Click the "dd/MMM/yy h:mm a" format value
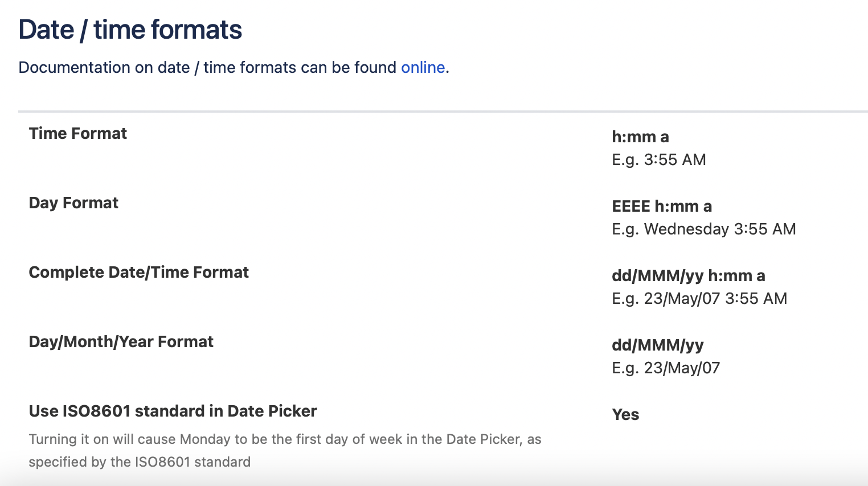The width and height of the screenshot is (868, 486). coord(689,275)
